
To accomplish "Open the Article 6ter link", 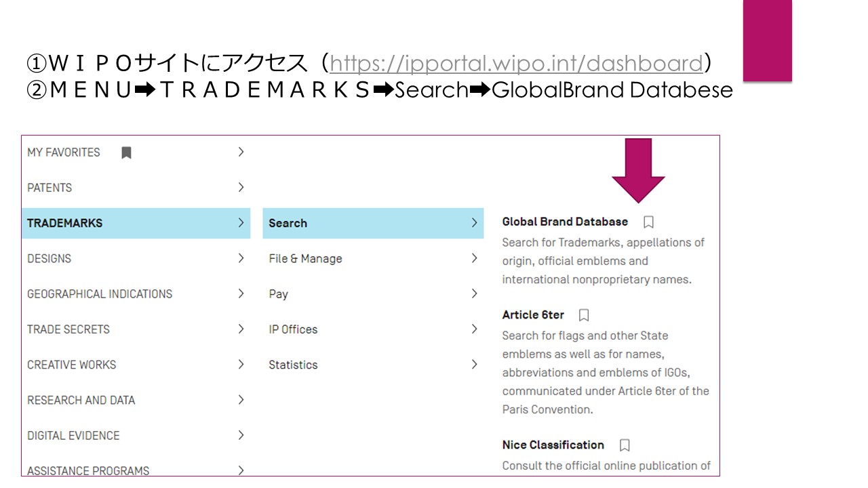I will pyautogui.click(x=533, y=315).
